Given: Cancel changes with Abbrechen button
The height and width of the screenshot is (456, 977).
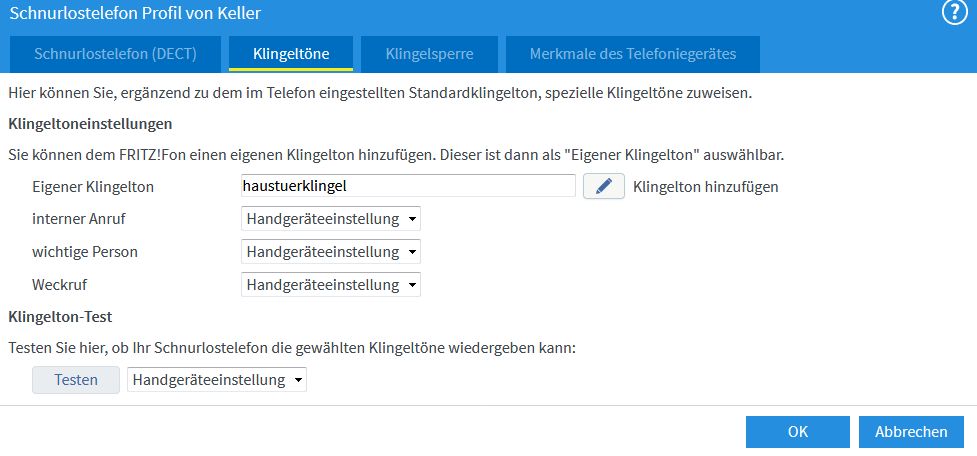Looking at the screenshot, I should pos(911,432).
